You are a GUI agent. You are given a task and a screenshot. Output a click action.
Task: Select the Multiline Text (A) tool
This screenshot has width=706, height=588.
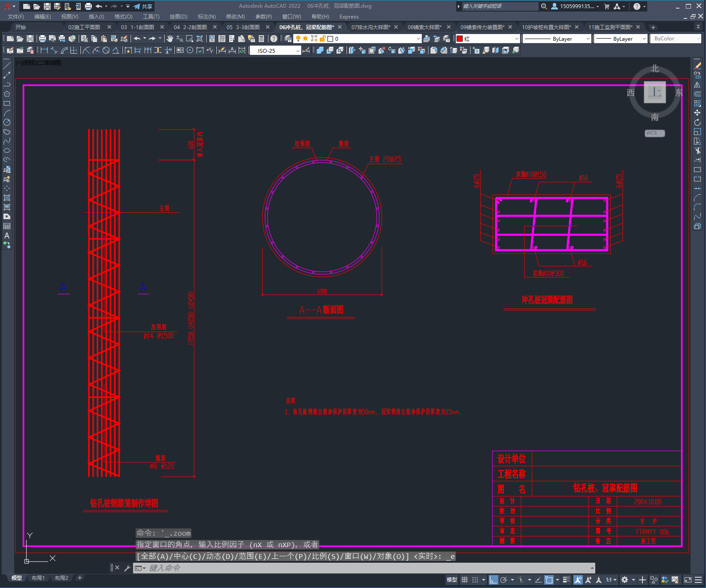(7, 235)
